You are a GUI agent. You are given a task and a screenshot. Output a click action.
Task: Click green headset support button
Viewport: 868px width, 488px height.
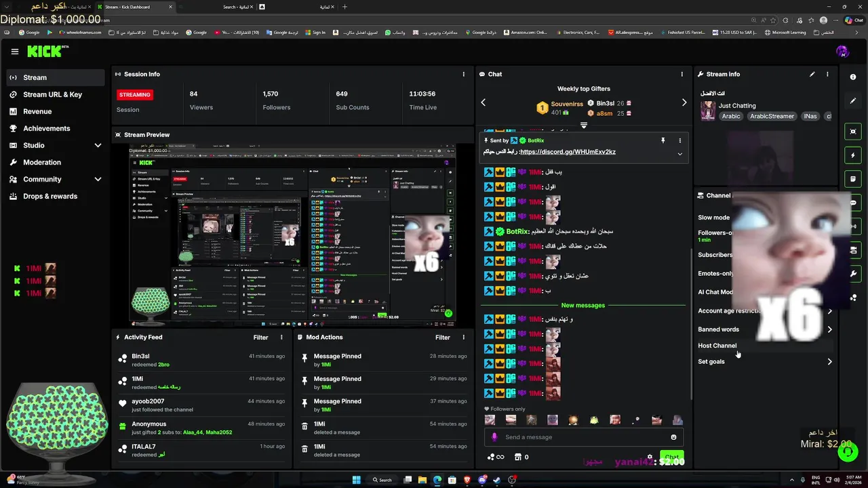[847, 453]
